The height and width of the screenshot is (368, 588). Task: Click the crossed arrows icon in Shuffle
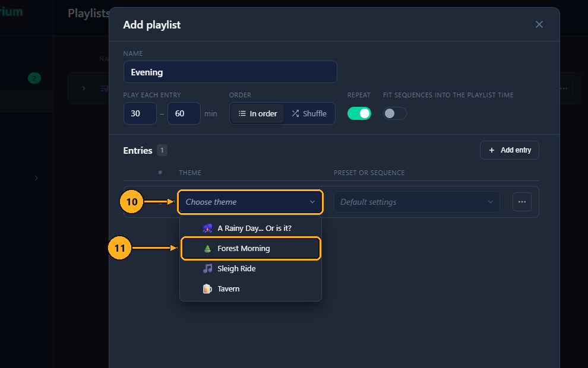pyautogui.click(x=296, y=113)
